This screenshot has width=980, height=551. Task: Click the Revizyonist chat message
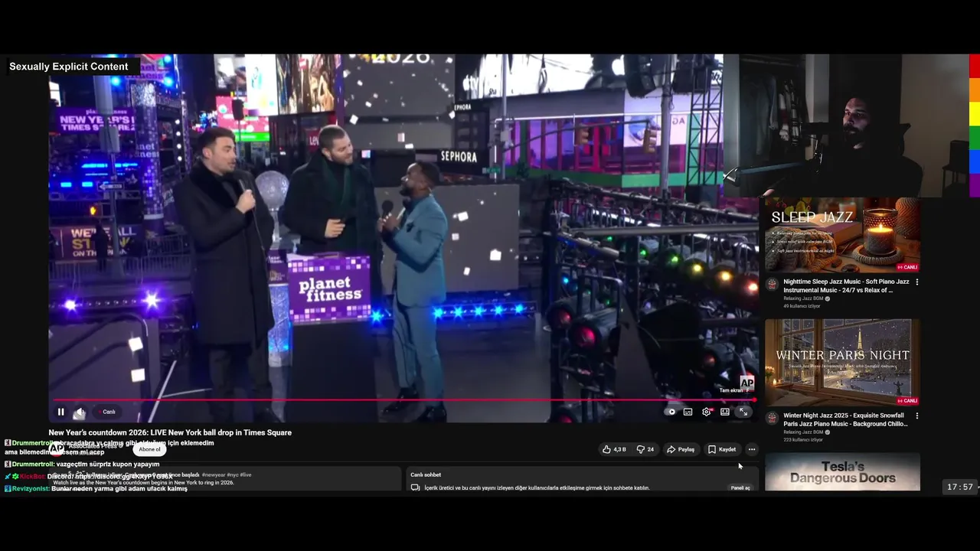tap(96, 488)
